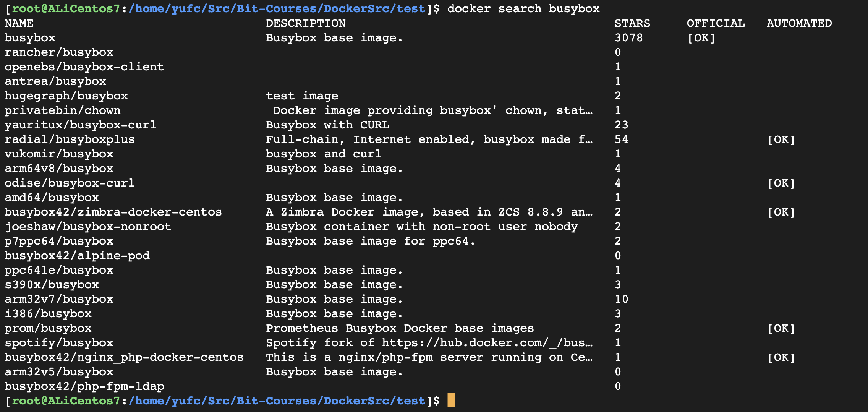
Task: Click the hub.docker.com URL in spotify description
Action: 487,343
